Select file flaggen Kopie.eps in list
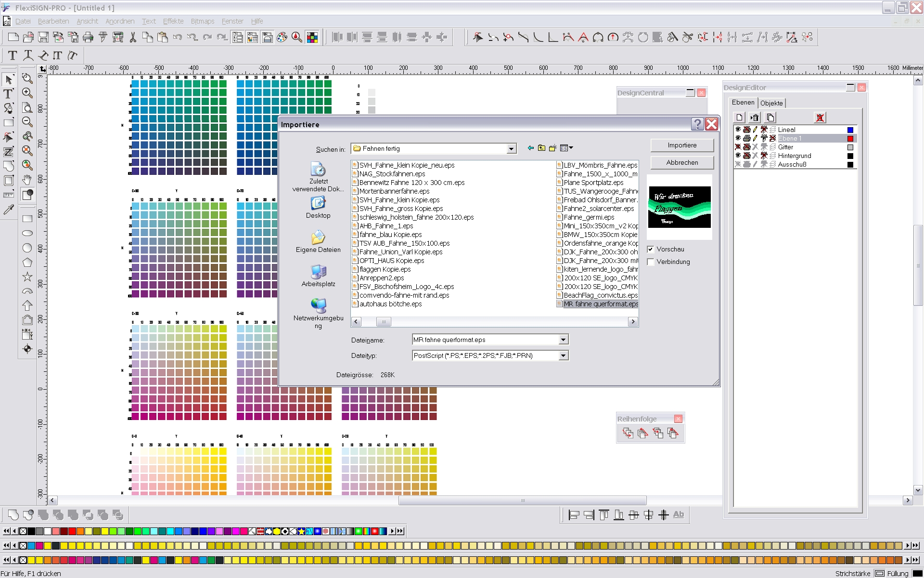Viewport: 924px width, 578px height. coord(385,269)
